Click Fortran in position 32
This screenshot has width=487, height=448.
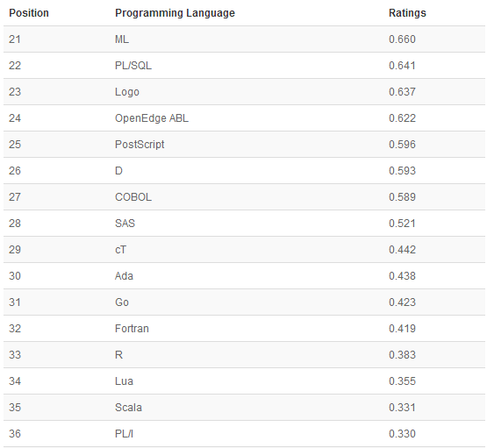(132, 329)
